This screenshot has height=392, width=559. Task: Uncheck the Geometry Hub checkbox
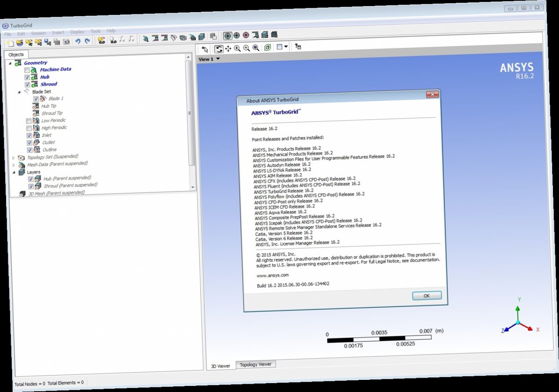coord(27,77)
